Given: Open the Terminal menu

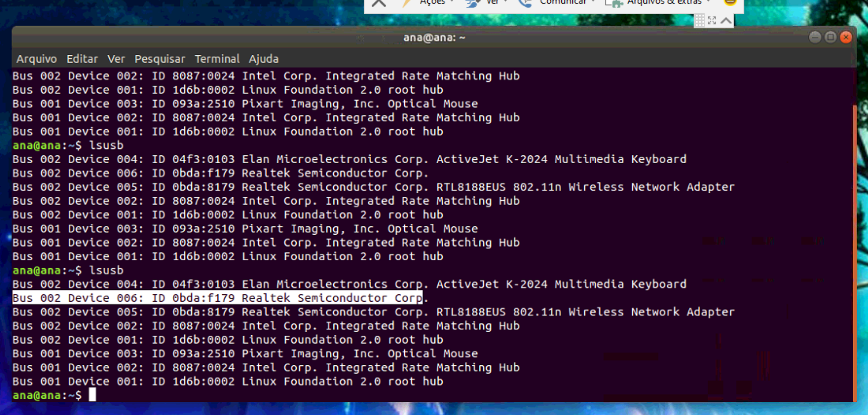Looking at the screenshot, I should tap(217, 59).
